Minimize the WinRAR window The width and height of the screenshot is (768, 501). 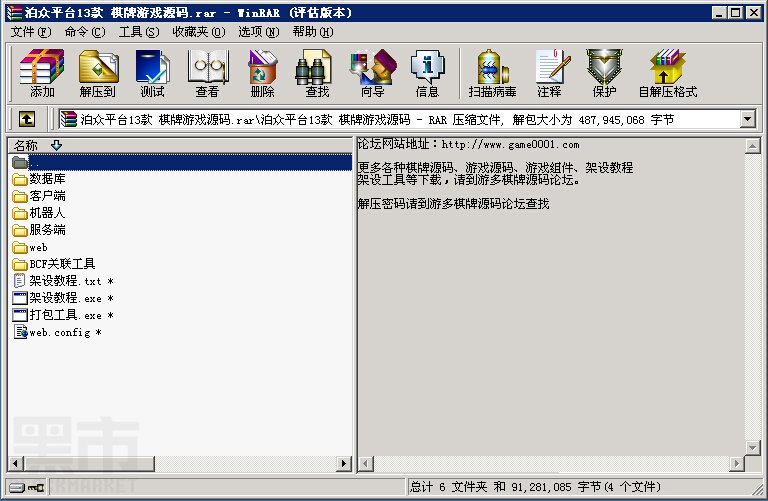pyautogui.click(x=719, y=13)
